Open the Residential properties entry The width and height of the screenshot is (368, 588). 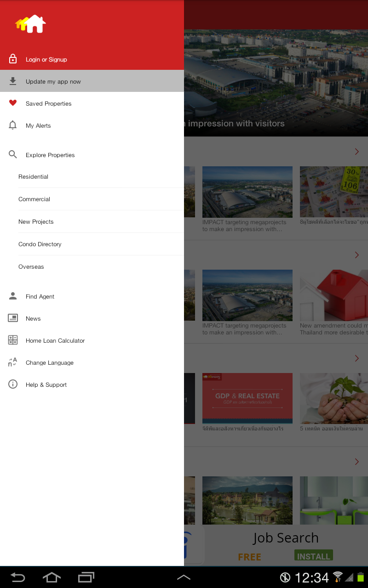(x=92, y=177)
